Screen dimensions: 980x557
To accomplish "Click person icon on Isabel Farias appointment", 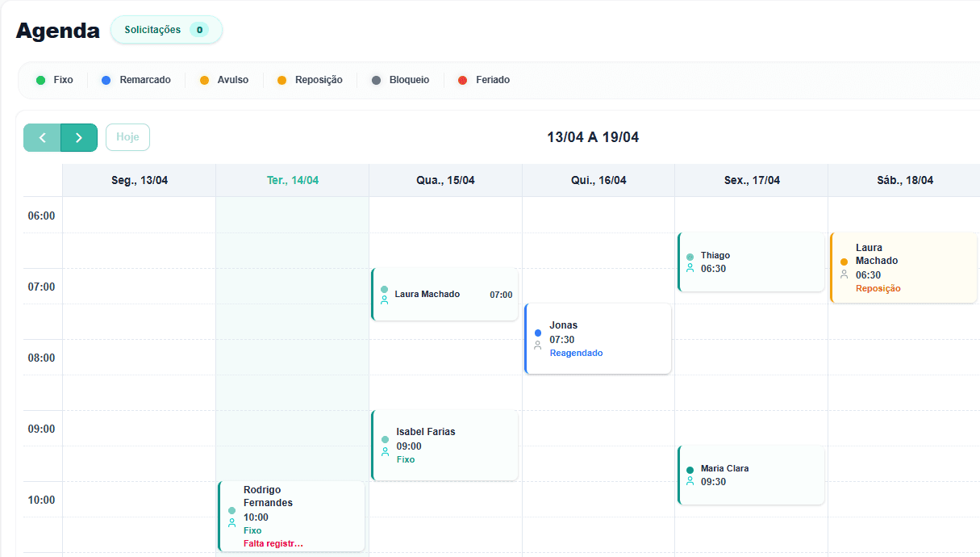I will coord(385,452).
